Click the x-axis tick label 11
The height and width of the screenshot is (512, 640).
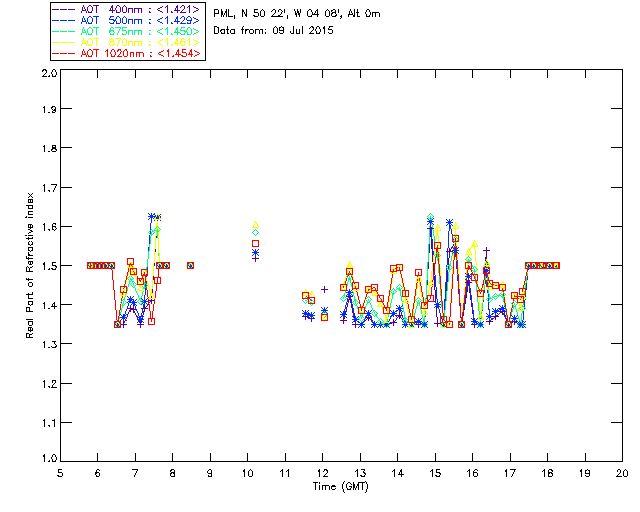pos(285,473)
